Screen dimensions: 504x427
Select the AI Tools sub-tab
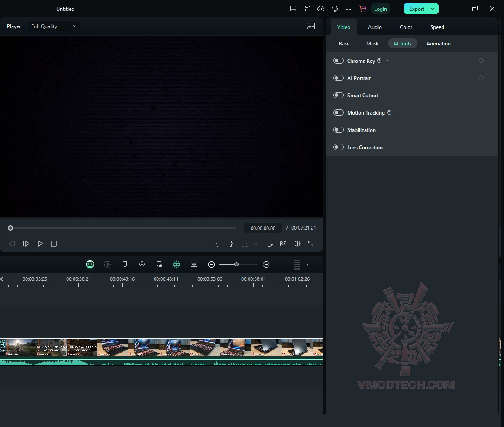click(x=402, y=44)
